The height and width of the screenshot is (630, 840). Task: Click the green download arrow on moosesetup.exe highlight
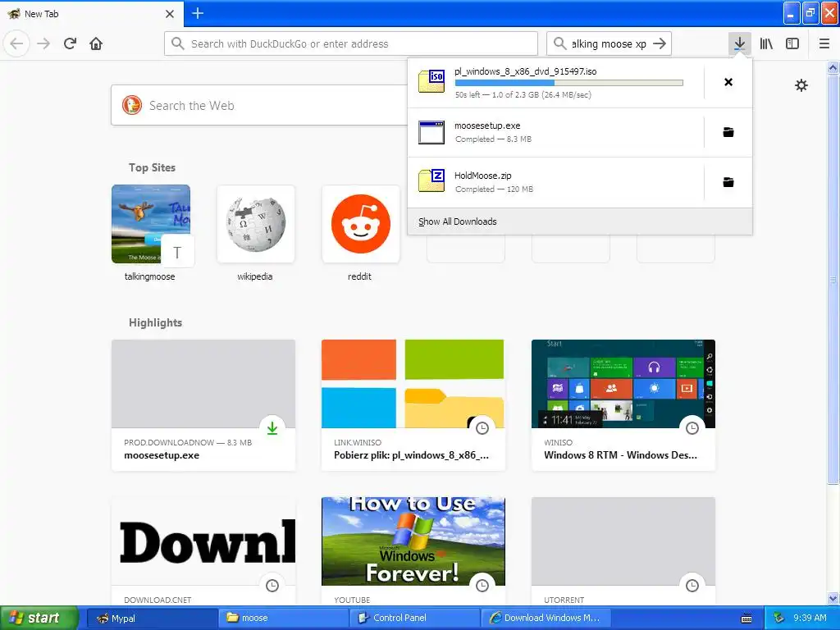click(x=272, y=428)
